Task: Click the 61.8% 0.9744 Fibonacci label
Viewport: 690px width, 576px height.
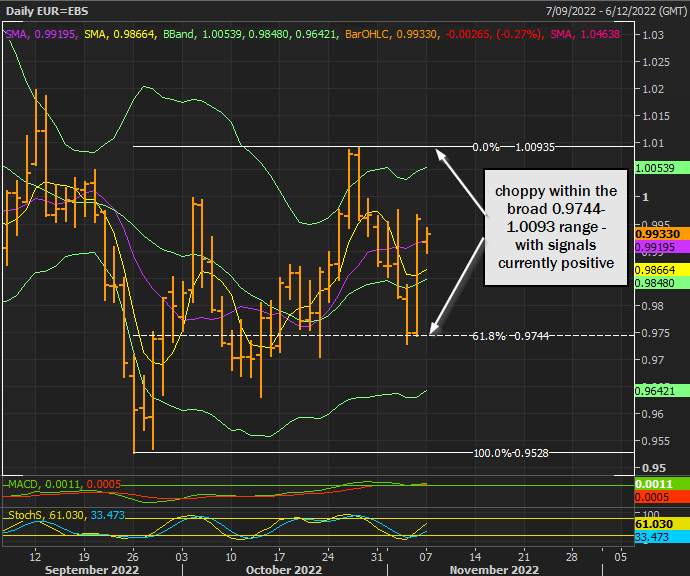Action: coord(510,336)
